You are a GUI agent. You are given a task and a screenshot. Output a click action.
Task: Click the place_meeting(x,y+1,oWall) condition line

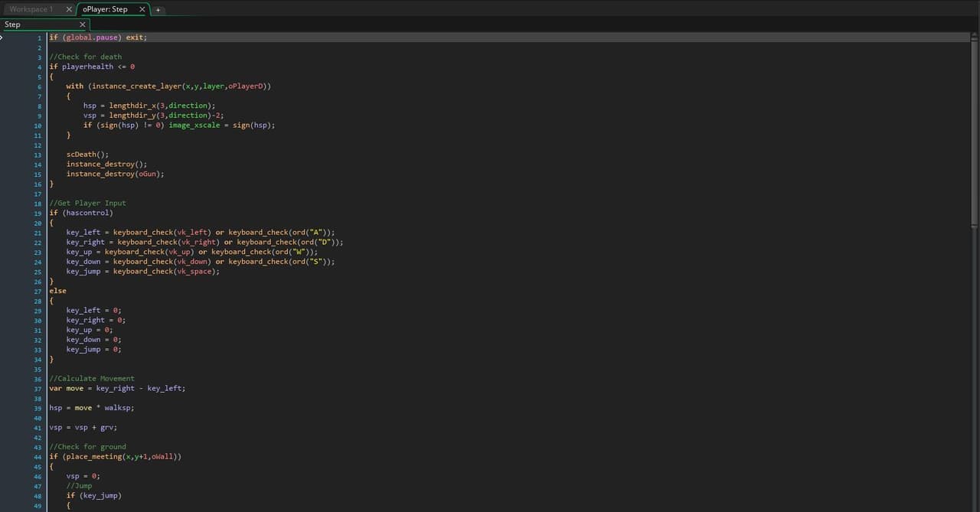coord(115,457)
